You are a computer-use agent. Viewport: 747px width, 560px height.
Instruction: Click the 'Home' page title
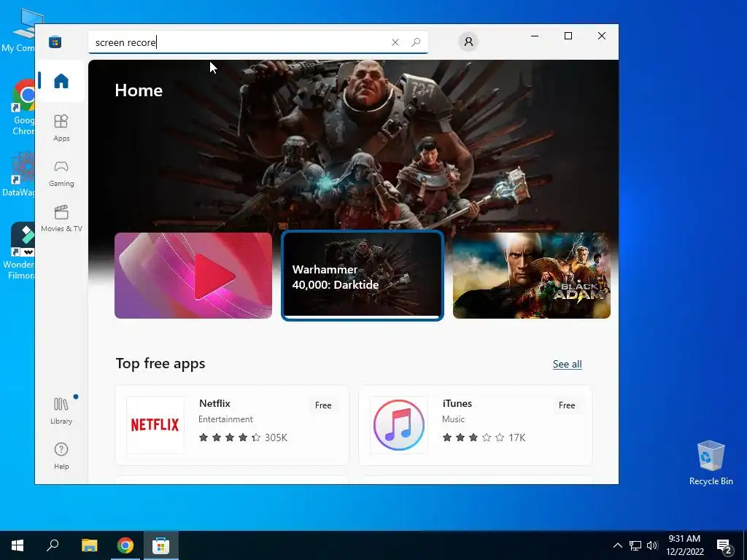coord(139,90)
